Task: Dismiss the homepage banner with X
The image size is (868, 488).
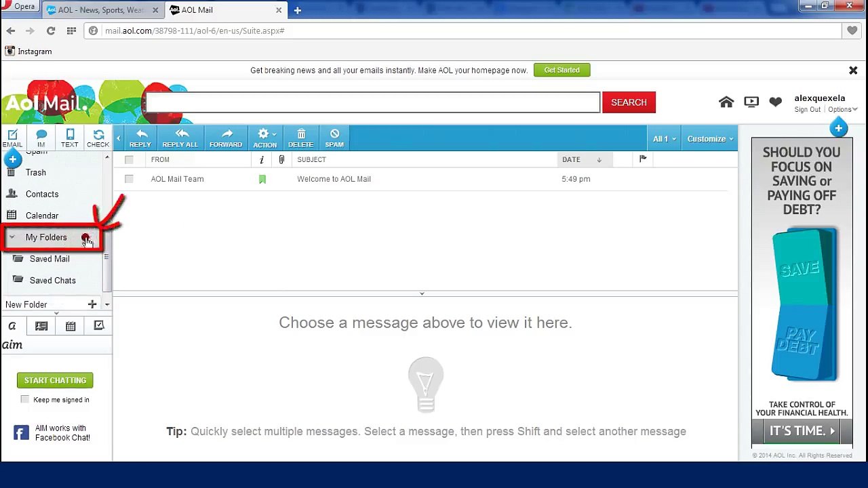Action: click(853, 70)
